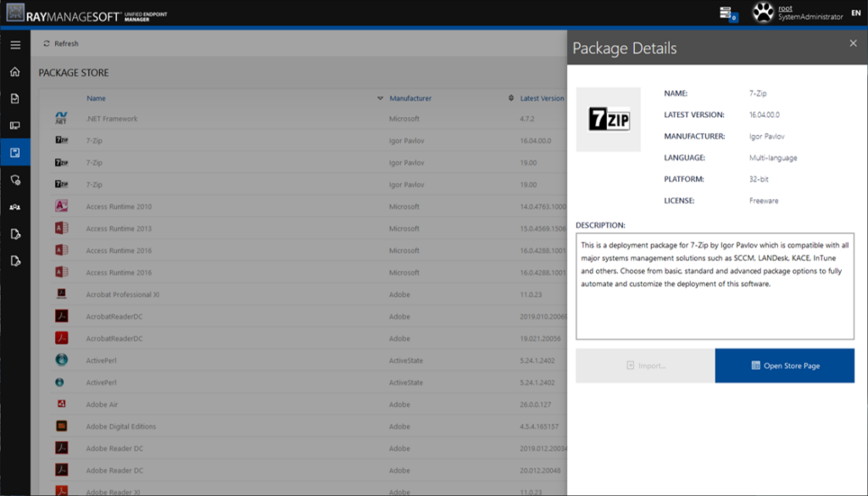Click the 4.5.4.165157 version cell
Screen dimensions: 868x496
pos(539,426)
